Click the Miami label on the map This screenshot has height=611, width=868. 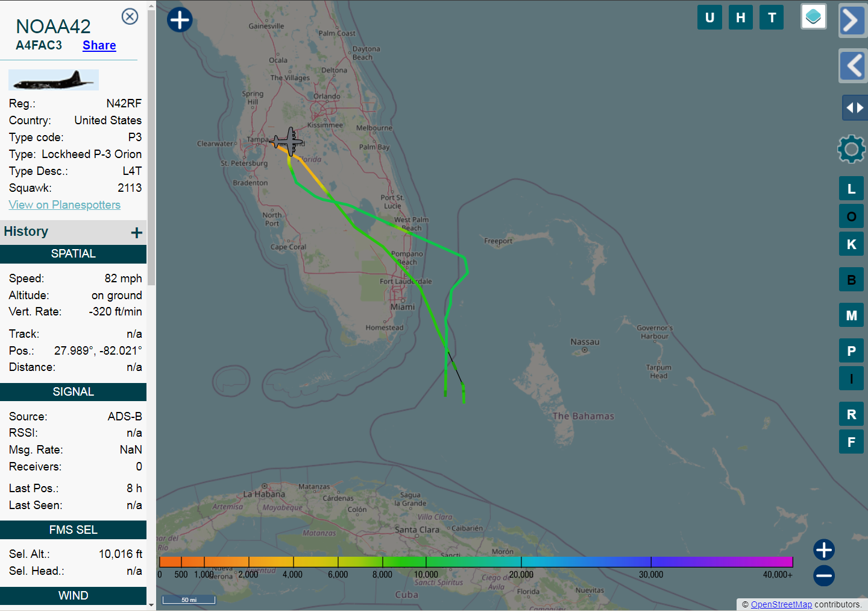tap(402, 307)
